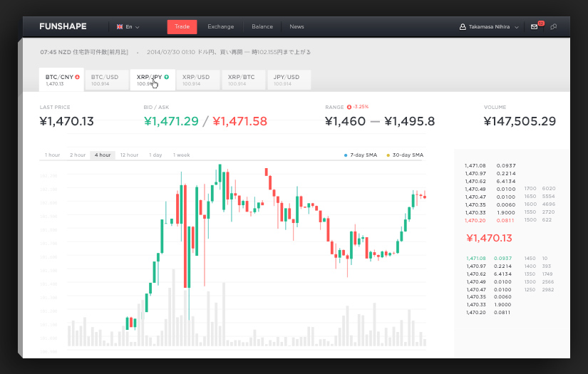Select the JPY/USD currency pair tab
588x374 pixels.
pos(289,80)
